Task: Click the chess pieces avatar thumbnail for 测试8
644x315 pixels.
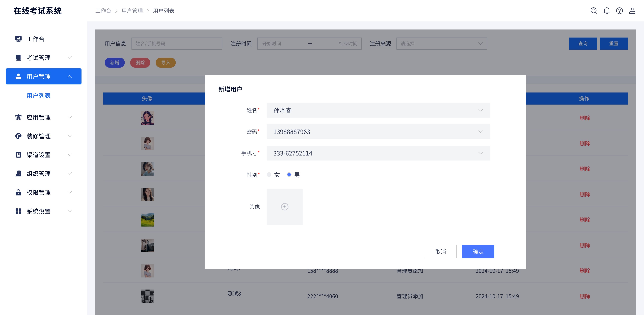Action: click(x=148, y=296)
